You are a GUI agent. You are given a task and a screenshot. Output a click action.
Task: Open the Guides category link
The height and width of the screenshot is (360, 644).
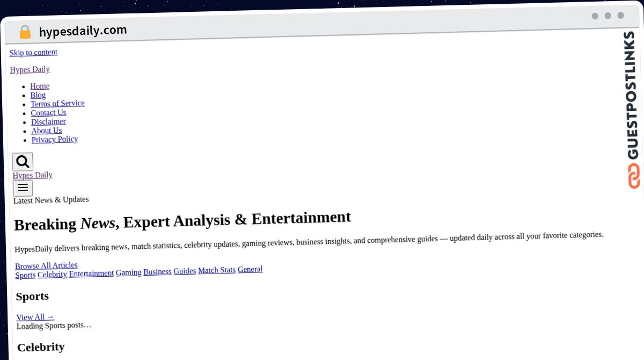click(x=185, y=271)
